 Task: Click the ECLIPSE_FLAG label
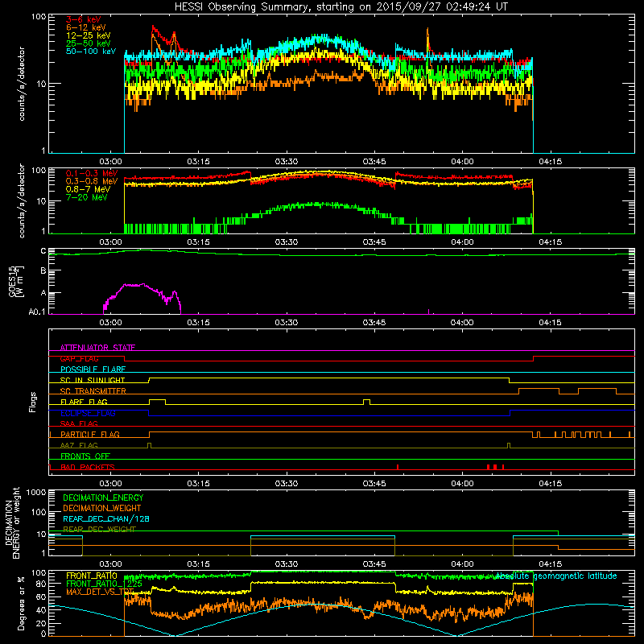tap(88, 413)
